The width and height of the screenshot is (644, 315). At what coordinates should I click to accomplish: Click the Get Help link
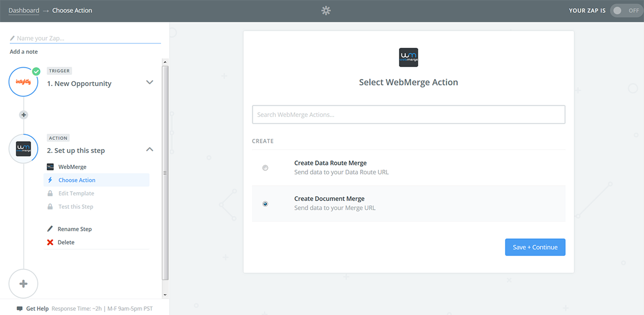click(x=38, y=309)
